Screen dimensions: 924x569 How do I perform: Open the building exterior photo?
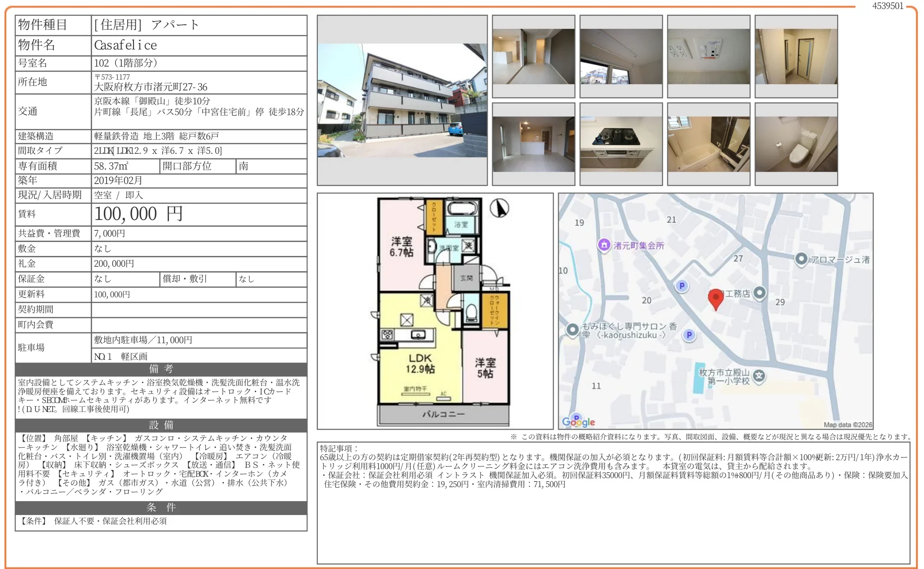coord(403,100)
